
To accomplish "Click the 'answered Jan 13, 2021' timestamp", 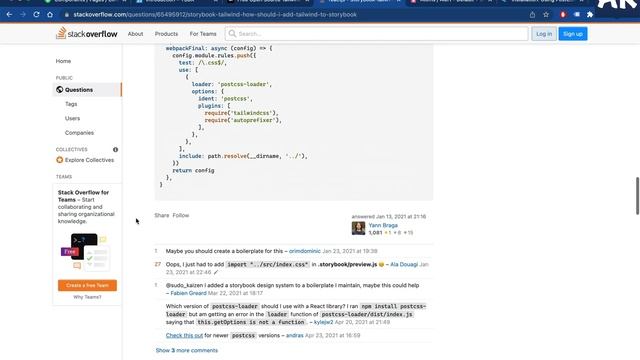I will [x=389, y=217].
